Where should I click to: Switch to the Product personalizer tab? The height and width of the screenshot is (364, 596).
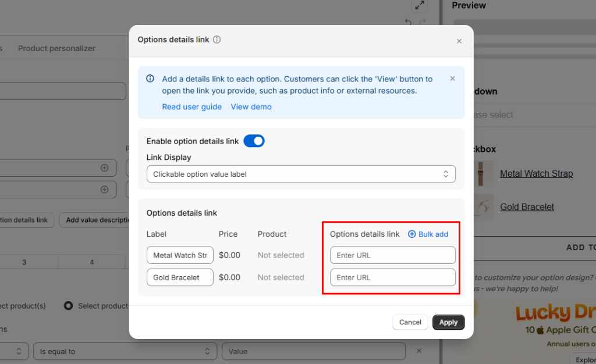tap(56, 48)
